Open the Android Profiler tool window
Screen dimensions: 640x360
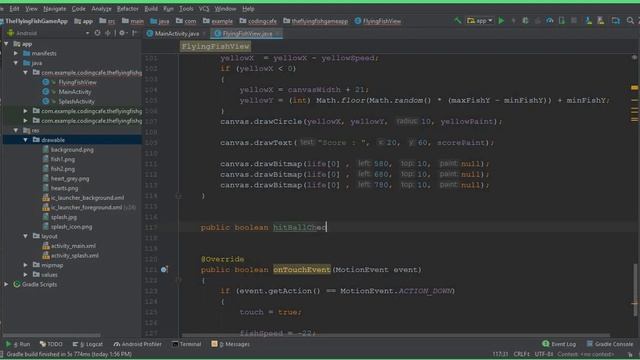(x=137, y=344)
